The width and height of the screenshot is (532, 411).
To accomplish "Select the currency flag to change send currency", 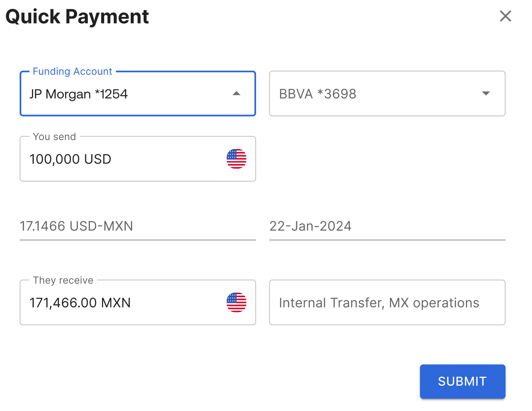I will click(x=236, y=159).
